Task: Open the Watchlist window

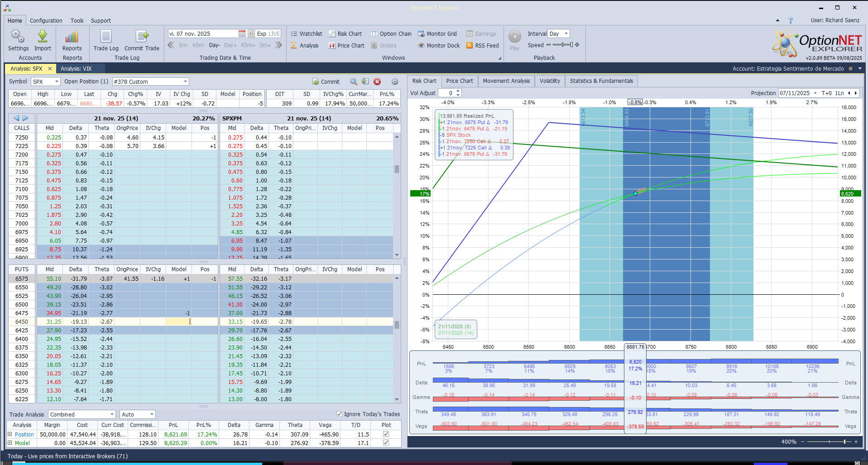Action: coord(307,34)
